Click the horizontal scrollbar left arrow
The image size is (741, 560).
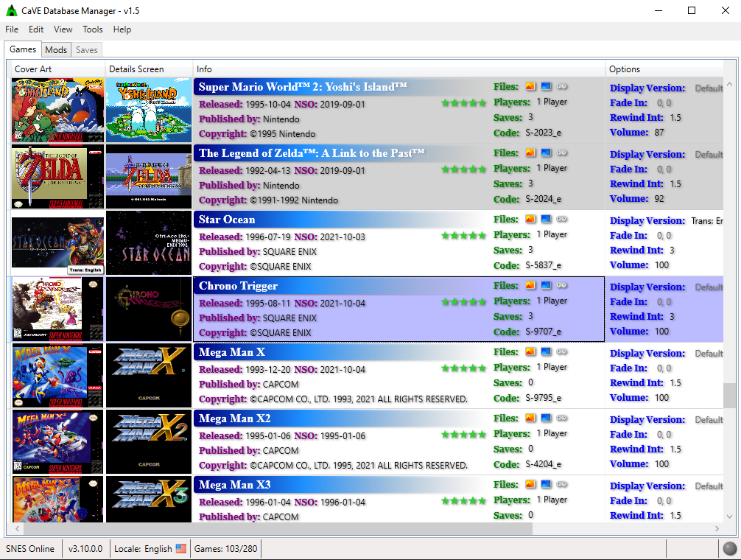click(x=18, y=528)
